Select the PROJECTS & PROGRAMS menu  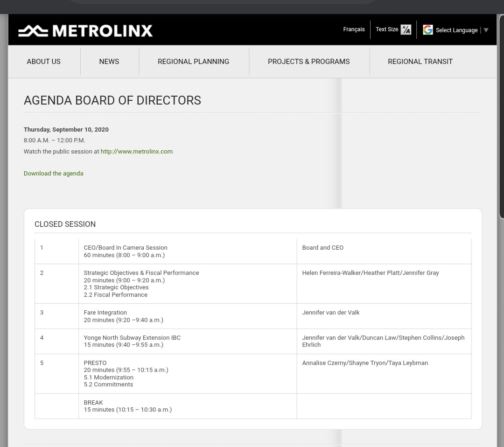(308, 62)
